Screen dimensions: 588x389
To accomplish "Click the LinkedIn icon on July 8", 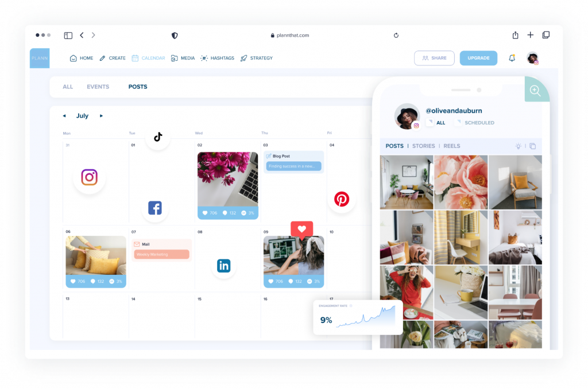I will [223, 266].
